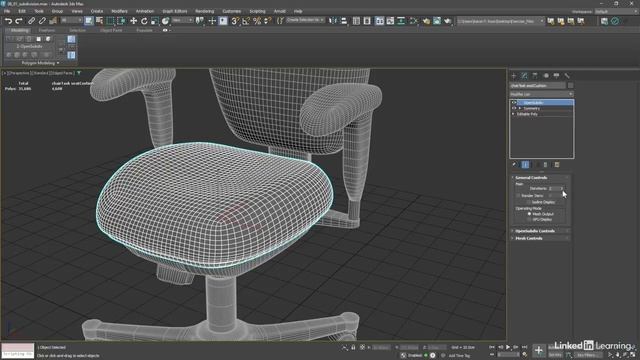Click the Mirror tool icon
The height and width of the screenshot is (360, 640).
[333, 21]
